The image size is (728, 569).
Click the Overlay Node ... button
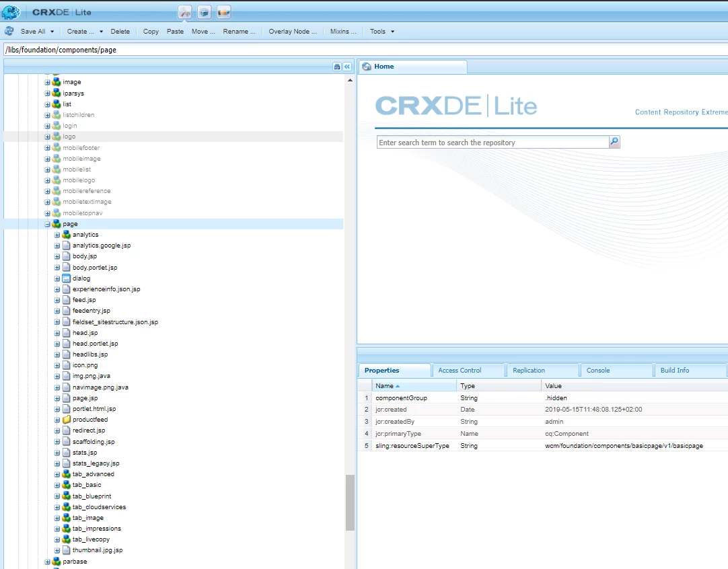point(293,32)
